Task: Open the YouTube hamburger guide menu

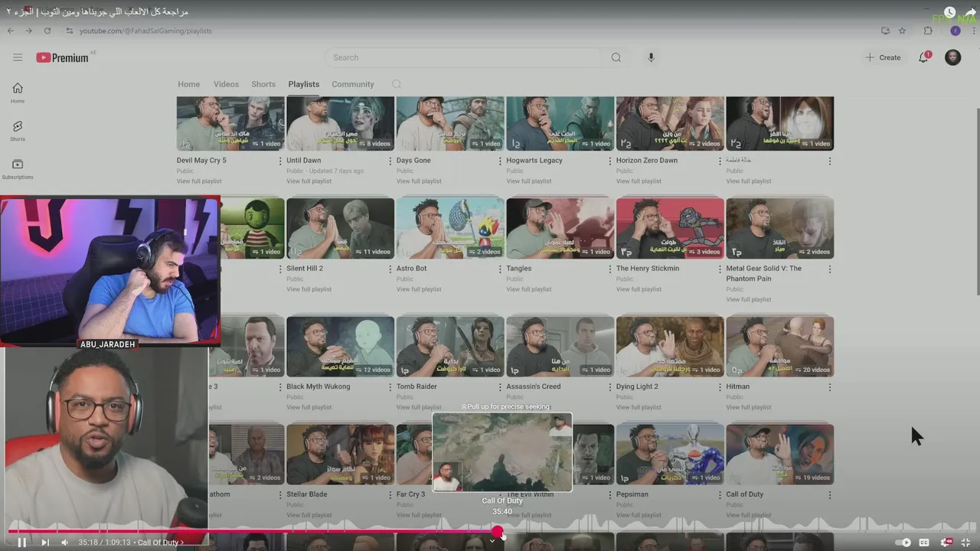Action: pyautogui.click(x=18, y=57)
